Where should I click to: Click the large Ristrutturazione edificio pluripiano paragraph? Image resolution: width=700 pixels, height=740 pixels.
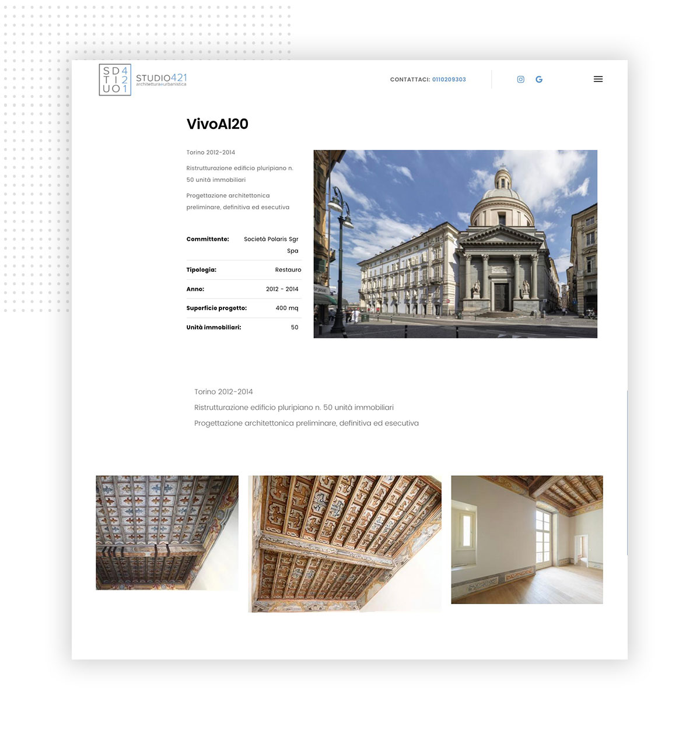(294, 408)
